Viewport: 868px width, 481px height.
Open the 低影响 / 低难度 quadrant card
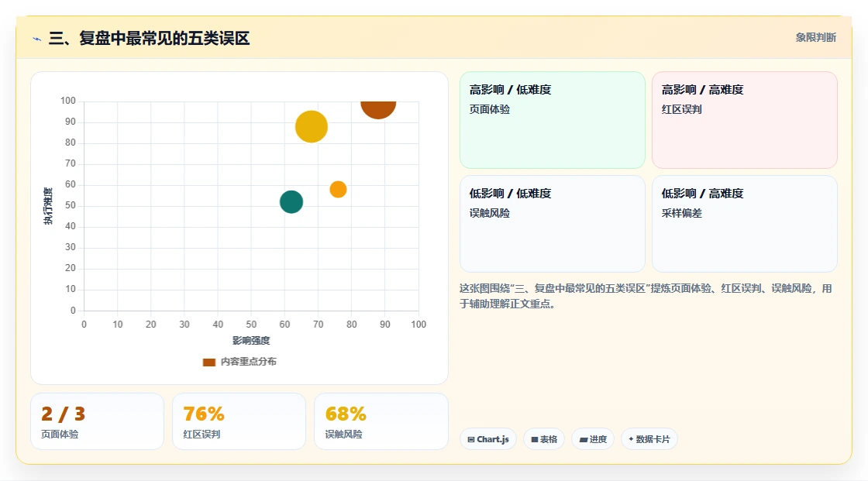point(553,224)
